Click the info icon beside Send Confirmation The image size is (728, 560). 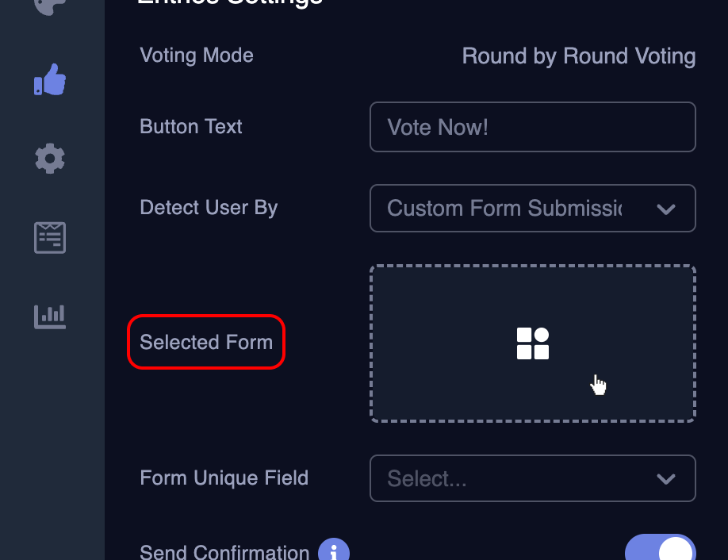[x=334, y=552]
